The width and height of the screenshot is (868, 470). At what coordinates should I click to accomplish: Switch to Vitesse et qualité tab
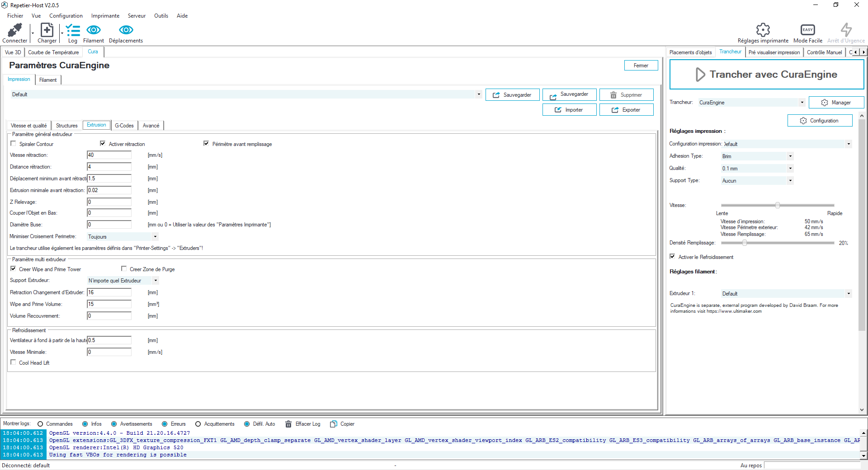pyautogui.click(x=29, y=126)
